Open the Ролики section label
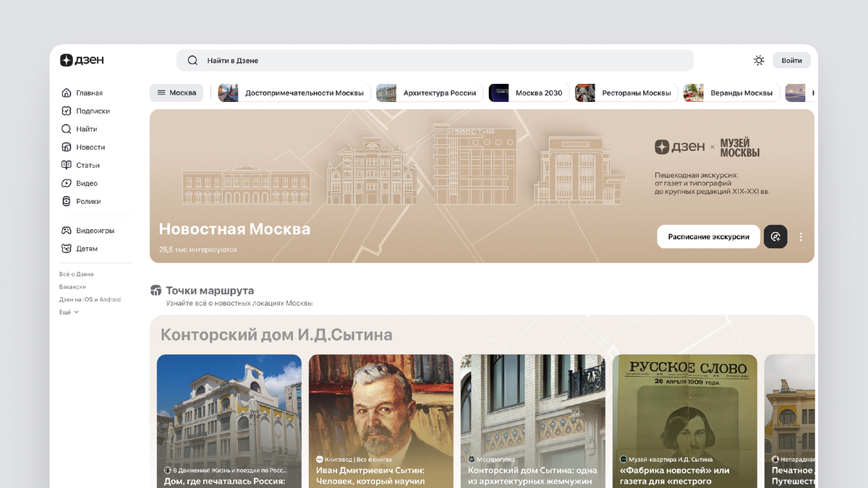Viewport: 868px width, 488px height. tap(88, 201)
